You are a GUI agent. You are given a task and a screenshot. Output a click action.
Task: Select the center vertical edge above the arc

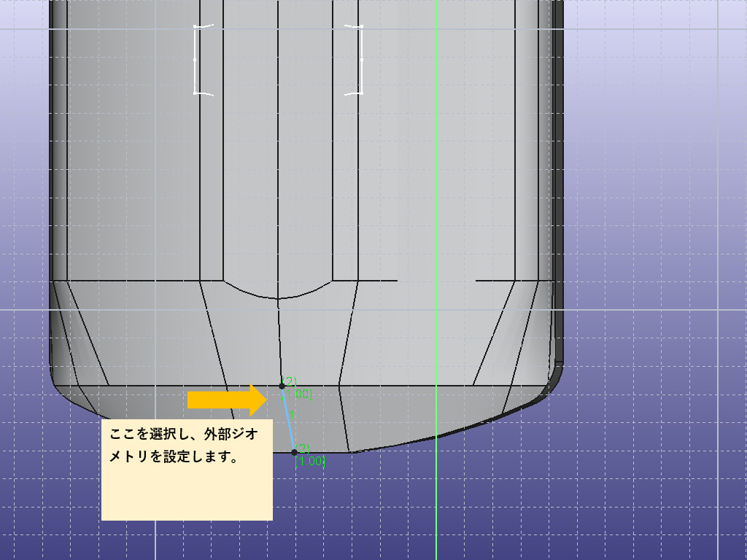pyautogui.click(x=278, y=146)
